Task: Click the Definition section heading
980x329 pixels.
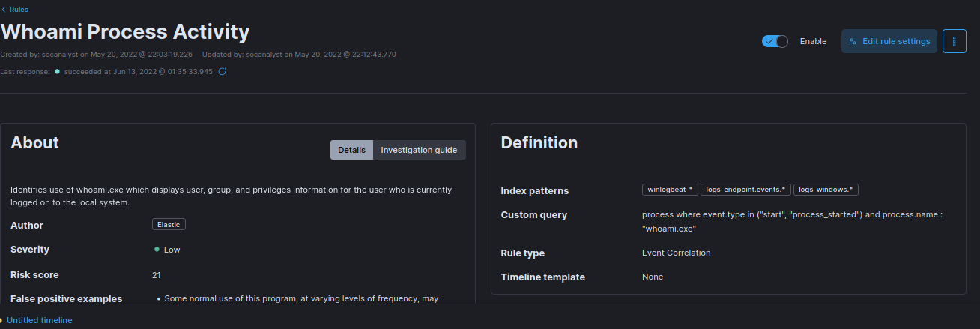Action: [539, 142]
